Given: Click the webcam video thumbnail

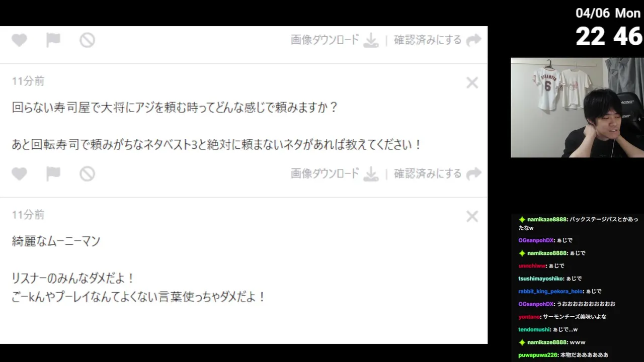Looking at the screenshot, I should click(577, 108).
